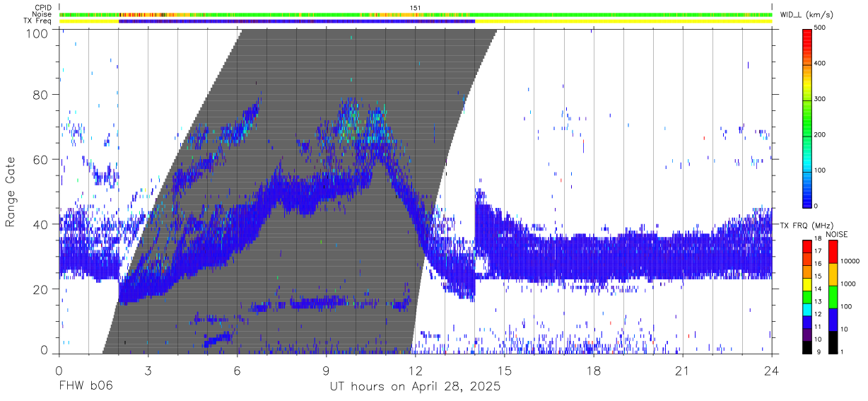Click the Range Gate axis title
Viewport: 868px width, 401px height.
(11, 192)
